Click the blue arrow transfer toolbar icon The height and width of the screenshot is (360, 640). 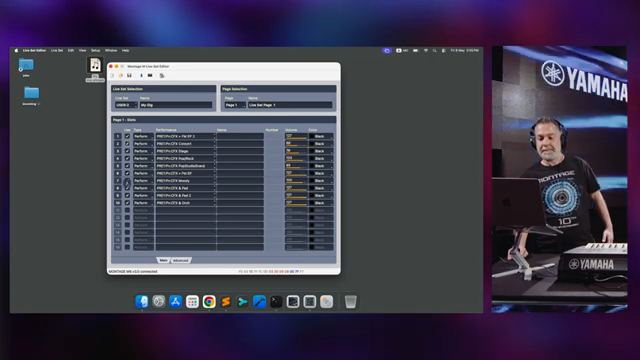point(141,76)
